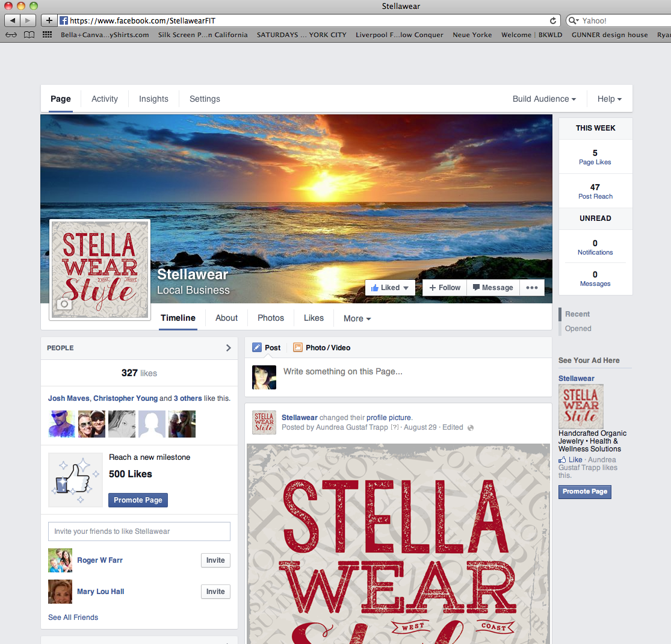Select About tab
Image resolution: width=671 pixels, height=644 pixels.
(x=226, y=318)
